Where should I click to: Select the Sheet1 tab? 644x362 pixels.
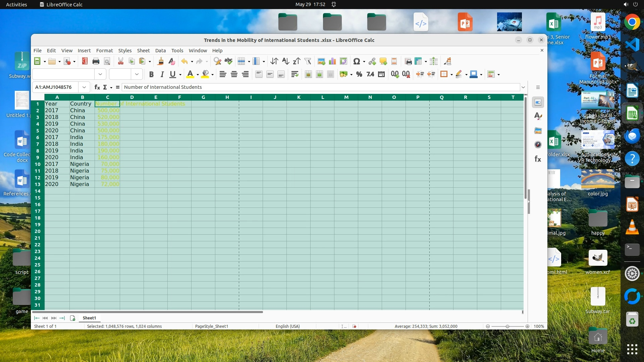tap(89, 318)
